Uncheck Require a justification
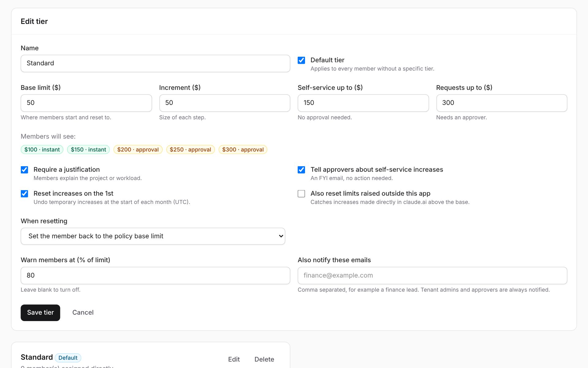Image resolution: width=588 pixels, height=368 pixels. [24, 170]
